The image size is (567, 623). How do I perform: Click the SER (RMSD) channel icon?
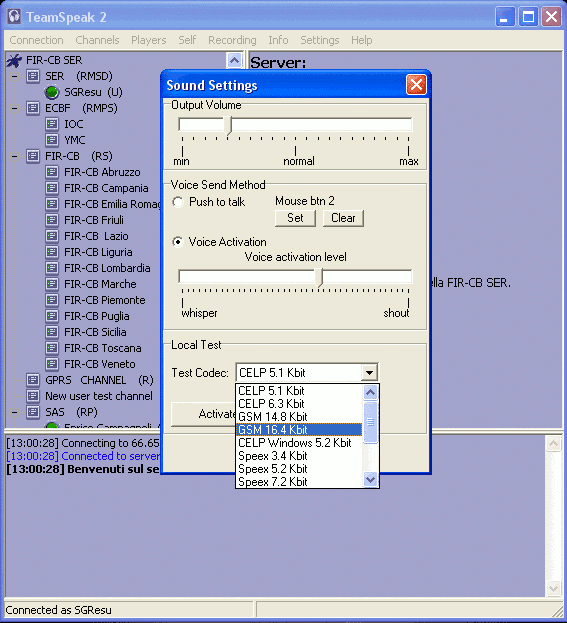click(33, 76)
